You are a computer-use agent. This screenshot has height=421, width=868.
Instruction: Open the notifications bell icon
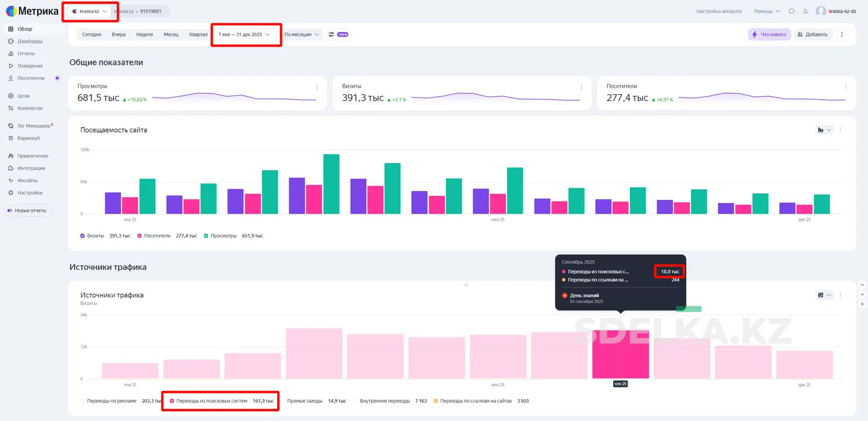coord(805,11)
